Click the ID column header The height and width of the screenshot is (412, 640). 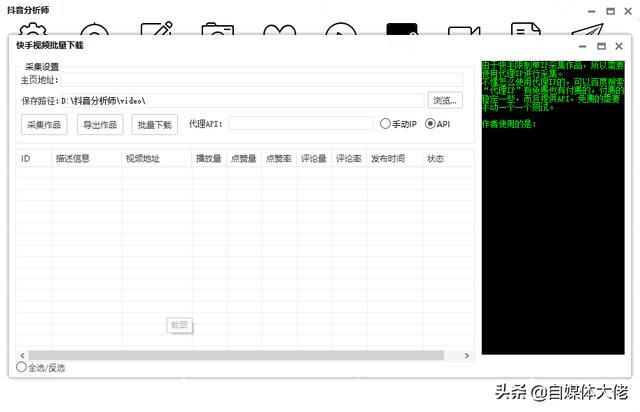click(34, 158)
